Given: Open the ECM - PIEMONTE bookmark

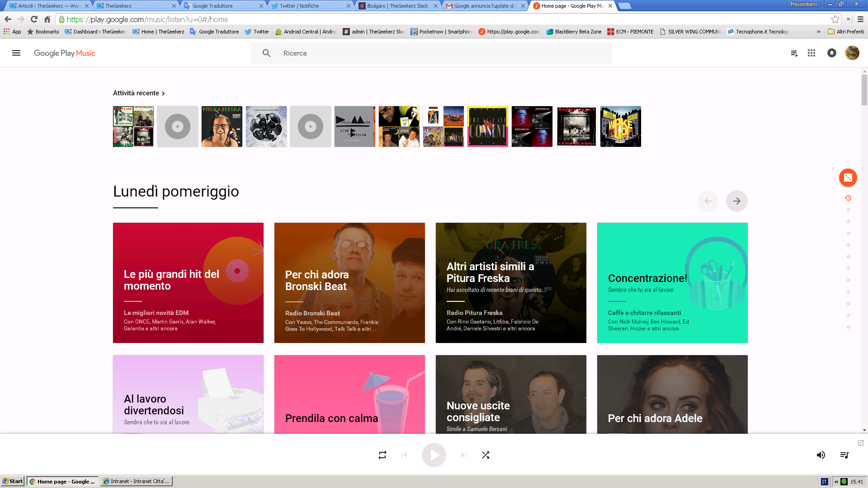Looking at the screenshot, I should click(x=630, y=32).
